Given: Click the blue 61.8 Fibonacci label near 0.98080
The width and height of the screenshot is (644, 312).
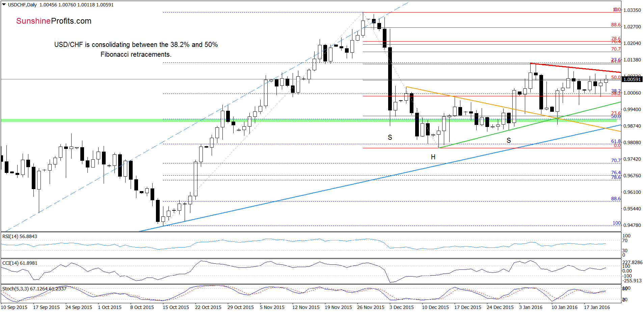Looking at the screenshot, I should point(616,141).
